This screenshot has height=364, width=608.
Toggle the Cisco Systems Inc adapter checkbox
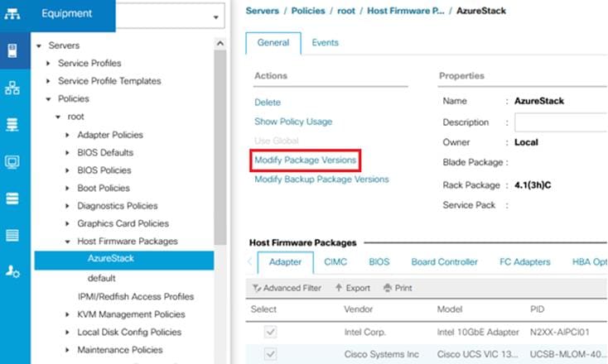pyautogui.click(x=270, y=354)
